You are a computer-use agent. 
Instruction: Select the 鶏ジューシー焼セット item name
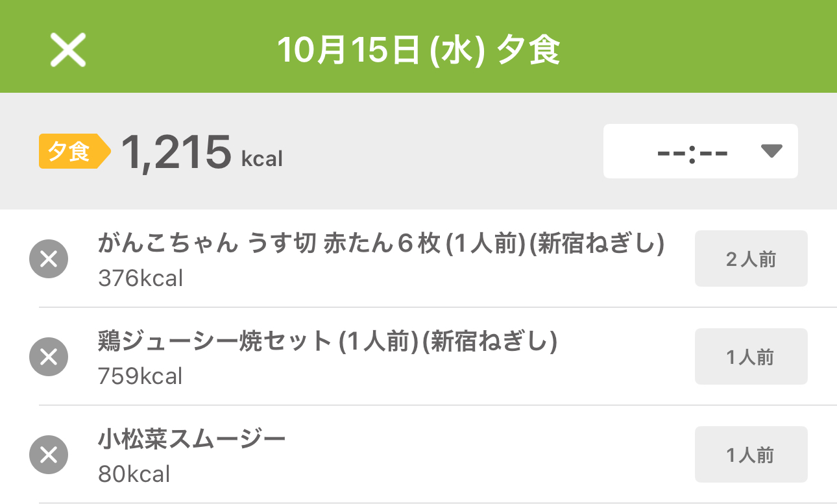coord(328,342)
